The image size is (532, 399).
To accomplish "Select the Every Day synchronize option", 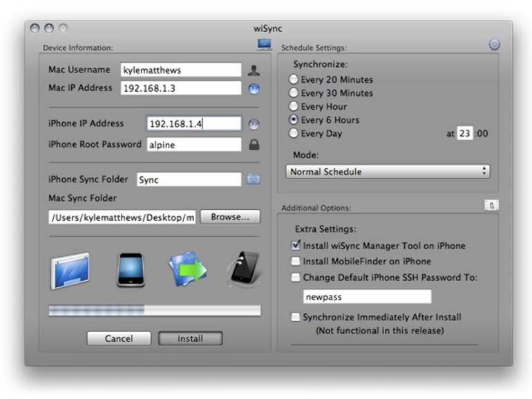I will pyautogui.click(x=294, y=133).
